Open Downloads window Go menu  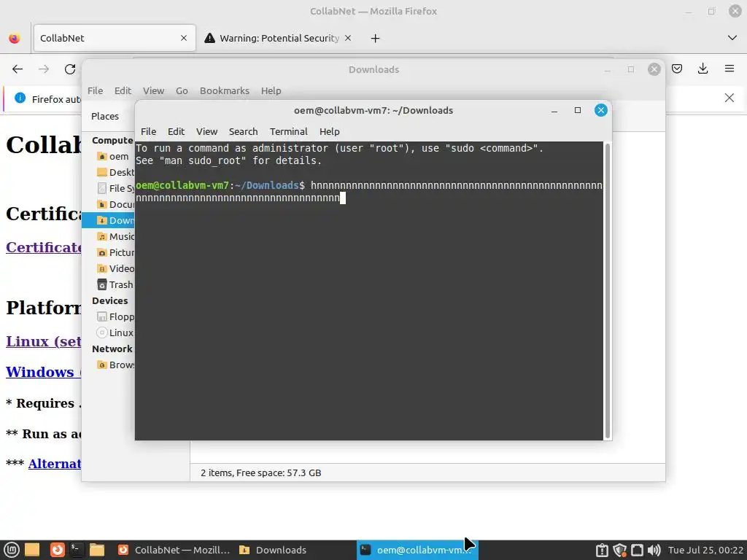[x=182, y=90]
